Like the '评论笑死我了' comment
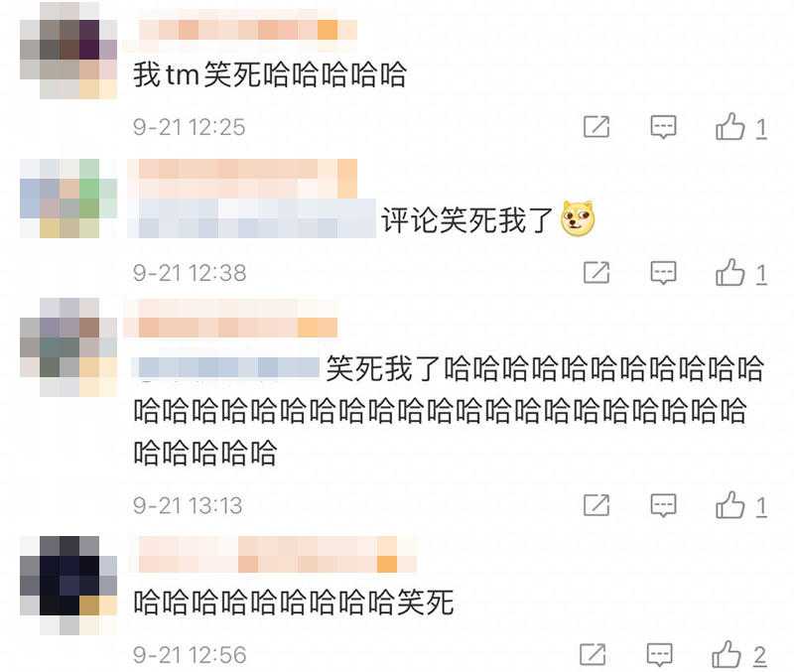This screenshot has height=672, width=794. (729, 272)
